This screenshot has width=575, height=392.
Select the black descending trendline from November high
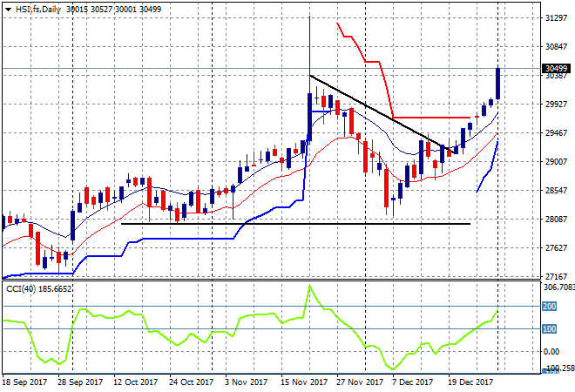pos(382,112)
